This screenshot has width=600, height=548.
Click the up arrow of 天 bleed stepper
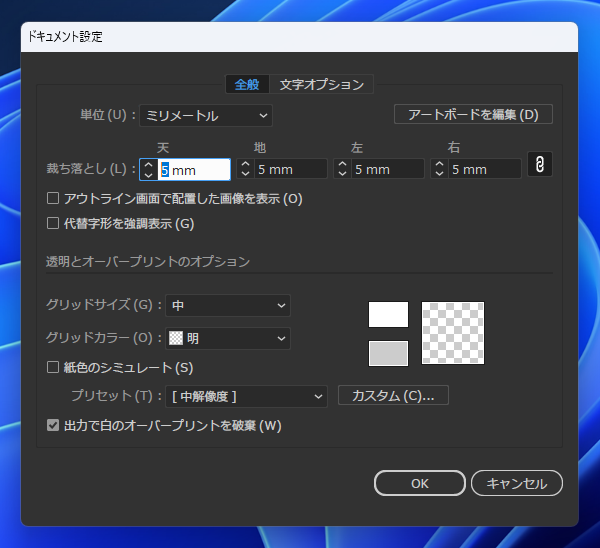point(149,165)
